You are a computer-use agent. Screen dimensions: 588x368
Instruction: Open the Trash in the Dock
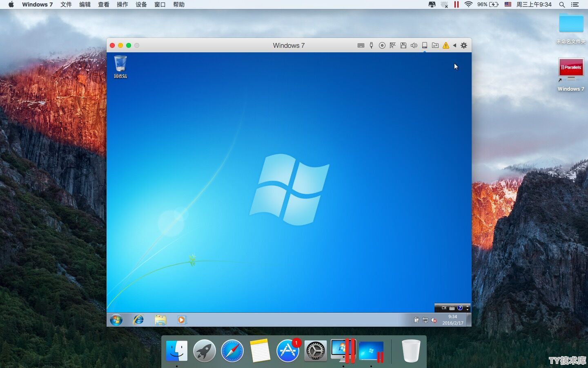411,351
